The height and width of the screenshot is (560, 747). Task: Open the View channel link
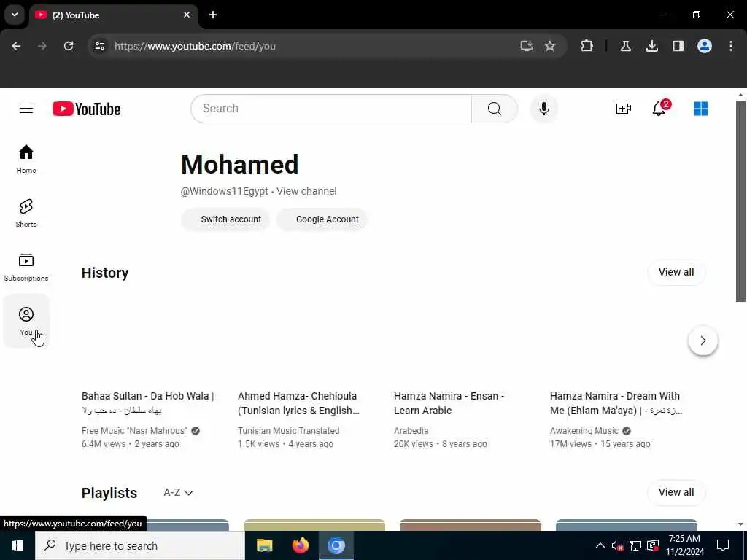click(306, 191)
